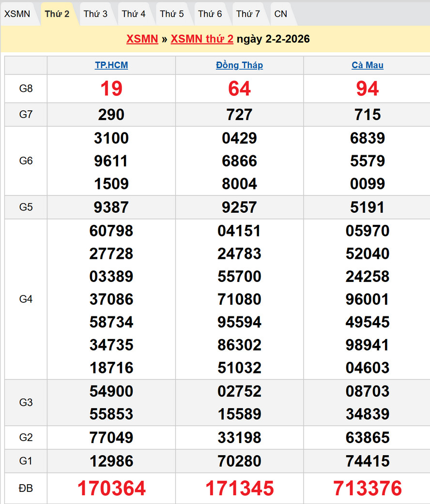The image size is (430, 504).
Task: Open the Thứ 5 tab
Action: (x=172, y=14)
